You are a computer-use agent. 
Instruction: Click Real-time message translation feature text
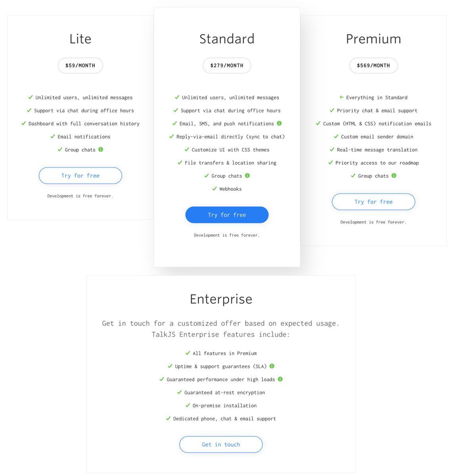(377, 150)
